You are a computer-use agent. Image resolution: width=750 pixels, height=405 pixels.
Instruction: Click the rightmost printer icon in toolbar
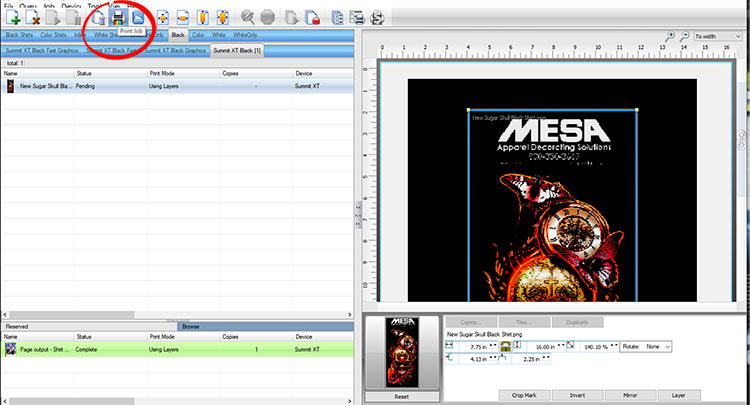tap(378, 17)
